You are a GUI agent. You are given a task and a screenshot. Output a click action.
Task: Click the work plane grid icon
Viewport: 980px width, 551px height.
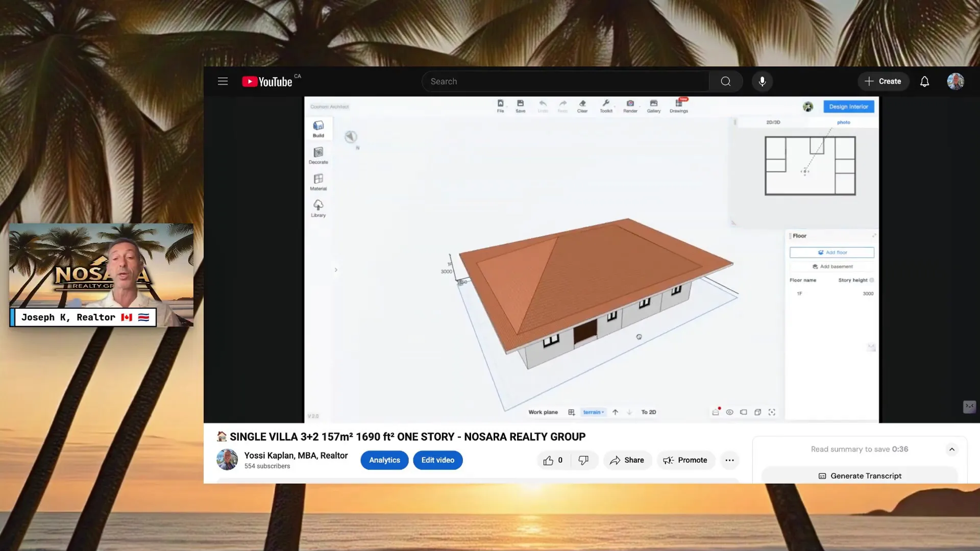pos(571,412)
